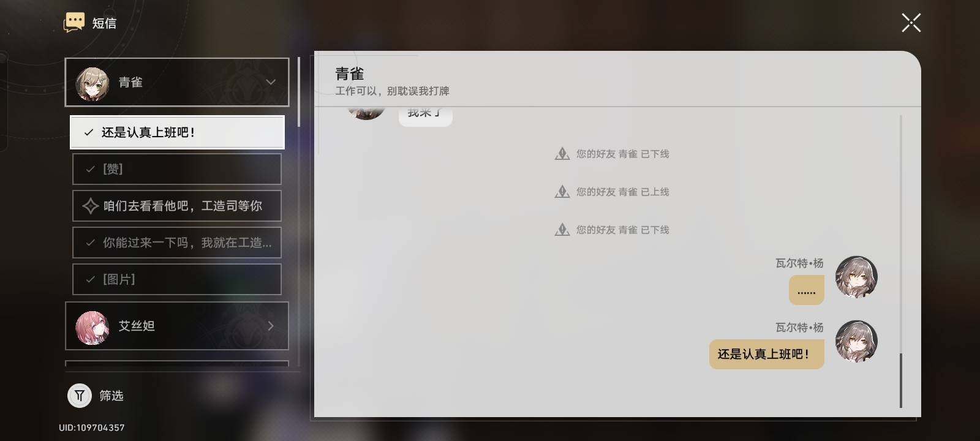Click checkmark on 还是认真上班吧！ conversation

tap(89, 132)
